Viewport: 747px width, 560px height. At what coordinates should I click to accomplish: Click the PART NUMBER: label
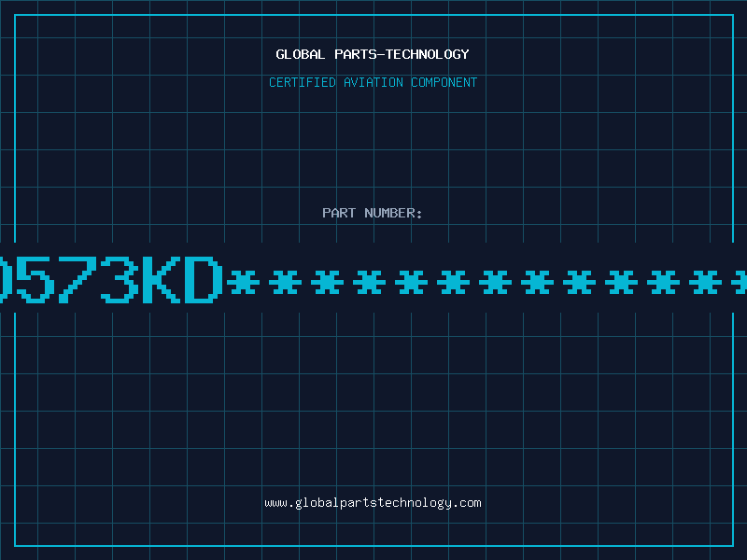click(x=373, y=213)
